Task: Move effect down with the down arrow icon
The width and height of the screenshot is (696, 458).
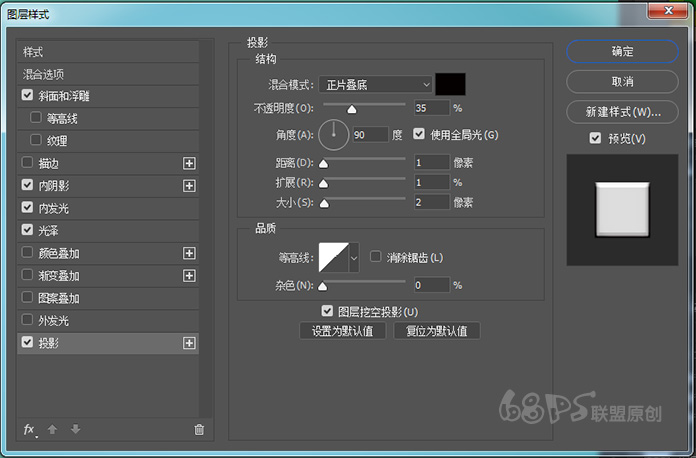Action: click(x=75, y=429)
